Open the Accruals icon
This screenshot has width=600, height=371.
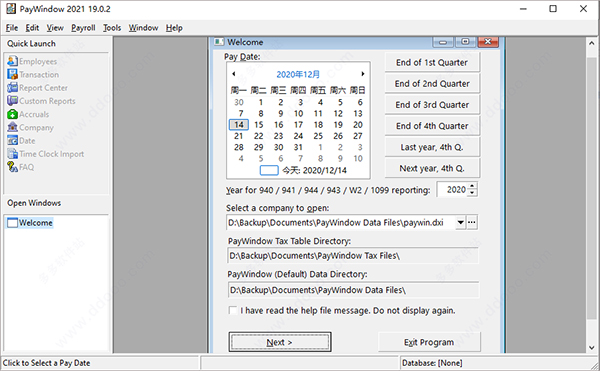[13, 114]
